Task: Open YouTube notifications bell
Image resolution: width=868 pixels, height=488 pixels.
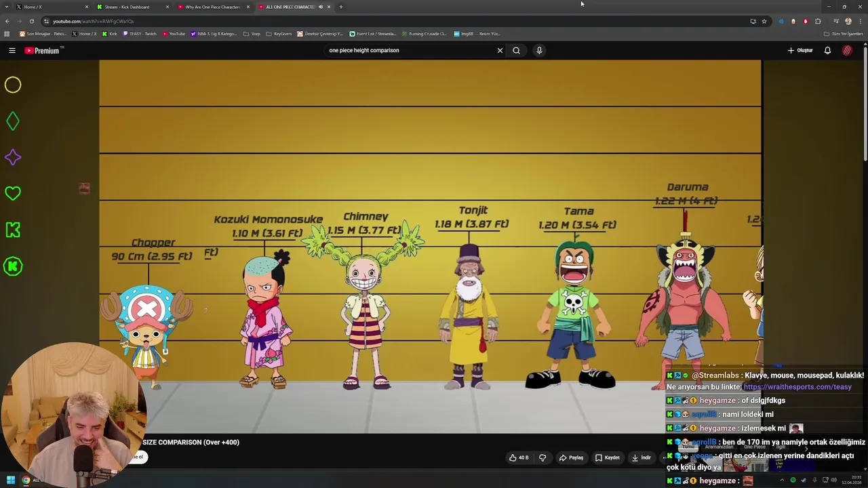Action: click(x=827, y=50)
